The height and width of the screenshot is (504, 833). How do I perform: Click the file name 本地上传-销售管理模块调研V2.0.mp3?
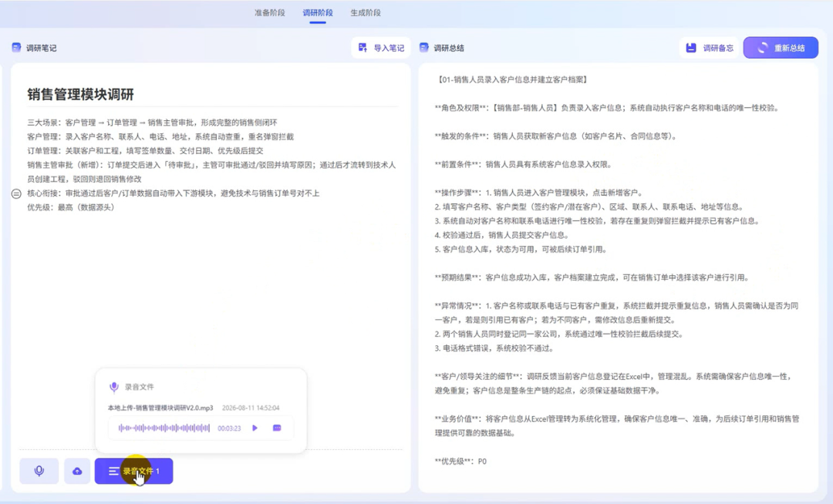(x=160, y=408)
